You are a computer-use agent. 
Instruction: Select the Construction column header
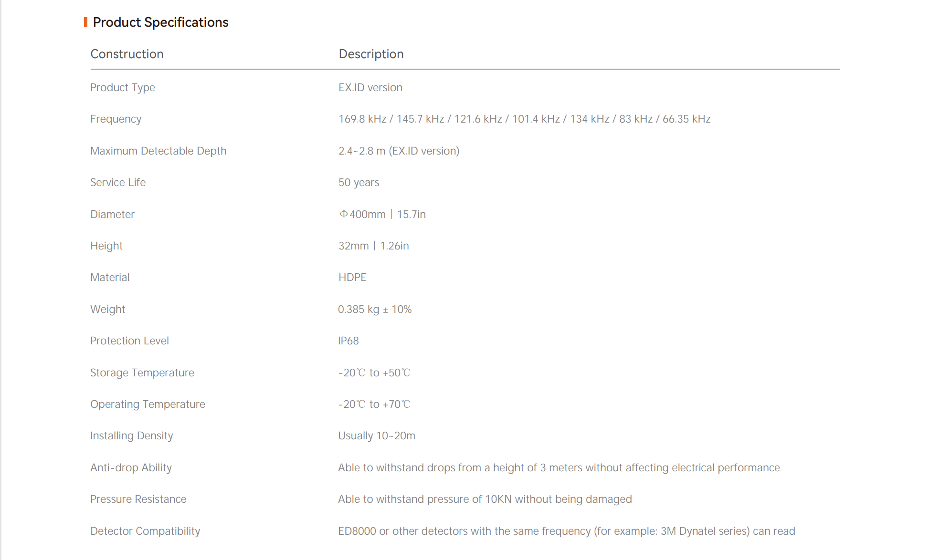click(127, 54)
